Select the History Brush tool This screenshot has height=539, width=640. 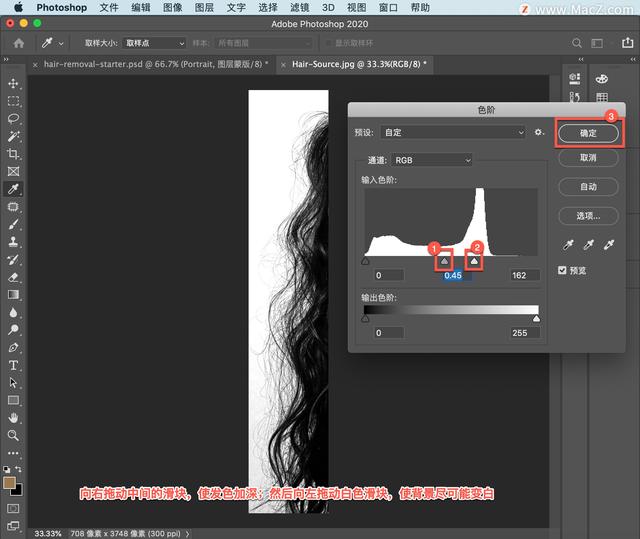13,260
